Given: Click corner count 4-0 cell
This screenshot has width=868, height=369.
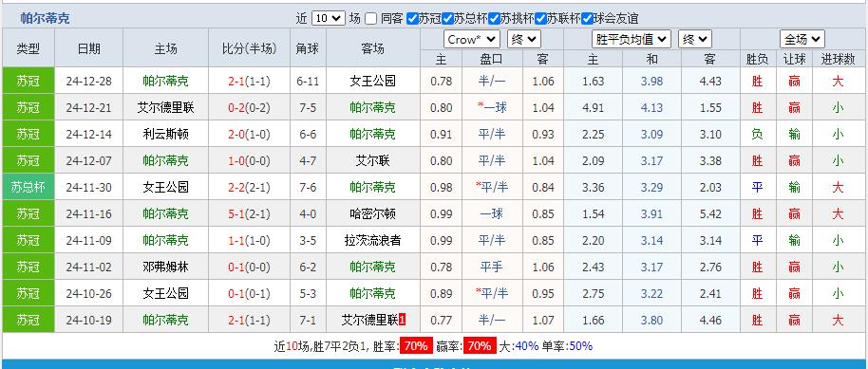Looking at the screenshot, I should (308, 214).
